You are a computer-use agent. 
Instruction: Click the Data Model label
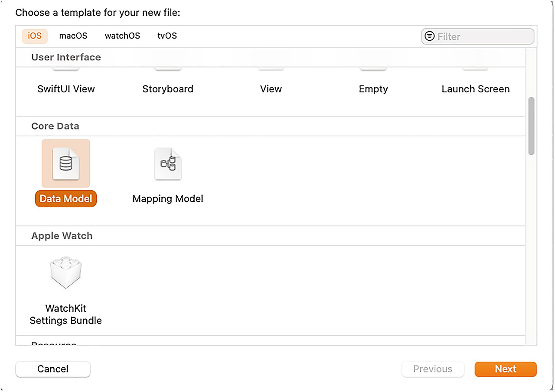pyautogui.click(x=66, y=199)
